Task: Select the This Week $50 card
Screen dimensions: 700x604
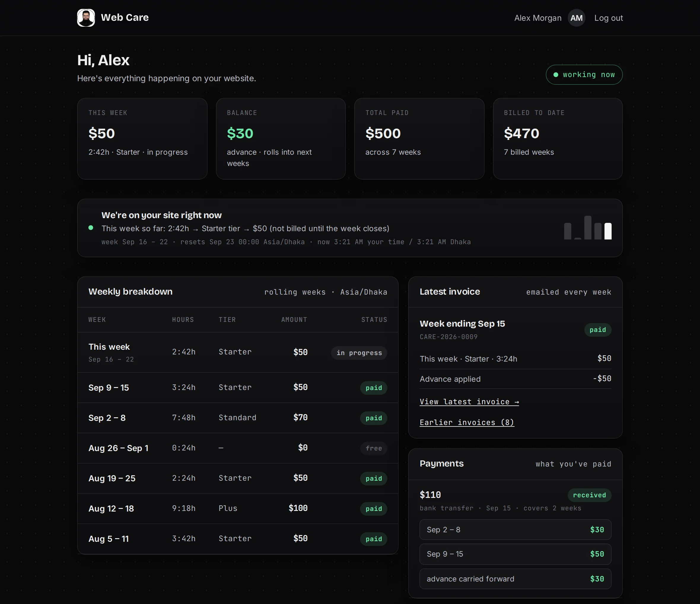Action: pos(142,139)
